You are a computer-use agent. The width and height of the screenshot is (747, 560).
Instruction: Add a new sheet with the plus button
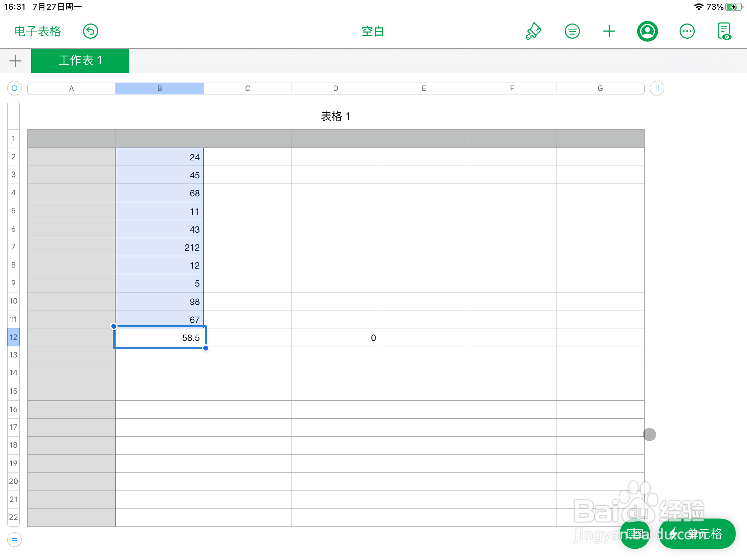pos(15,60)
